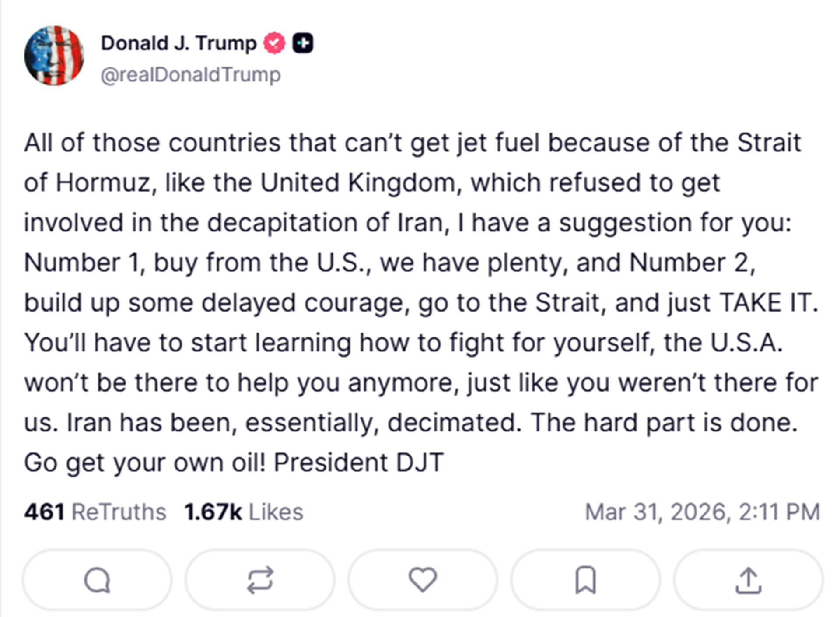
Task: ReTruth this post using the arrows icon
Action: 260,580
